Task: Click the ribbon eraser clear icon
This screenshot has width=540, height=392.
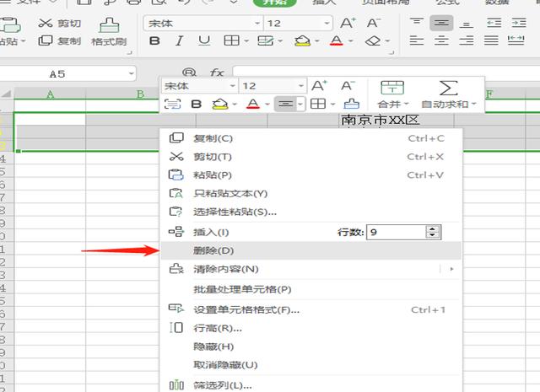Action: click(x=373, y=41)
